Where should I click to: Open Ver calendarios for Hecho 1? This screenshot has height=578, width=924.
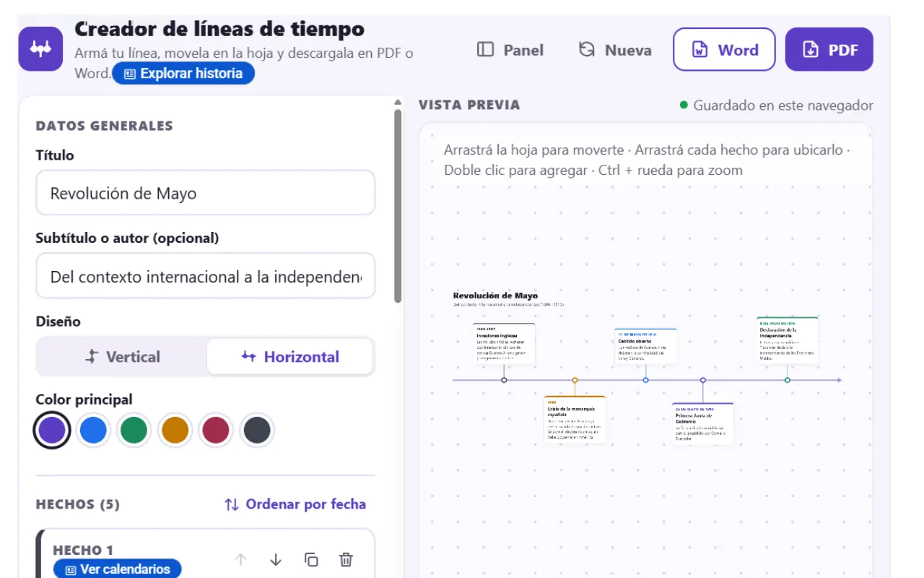(118, 569)
